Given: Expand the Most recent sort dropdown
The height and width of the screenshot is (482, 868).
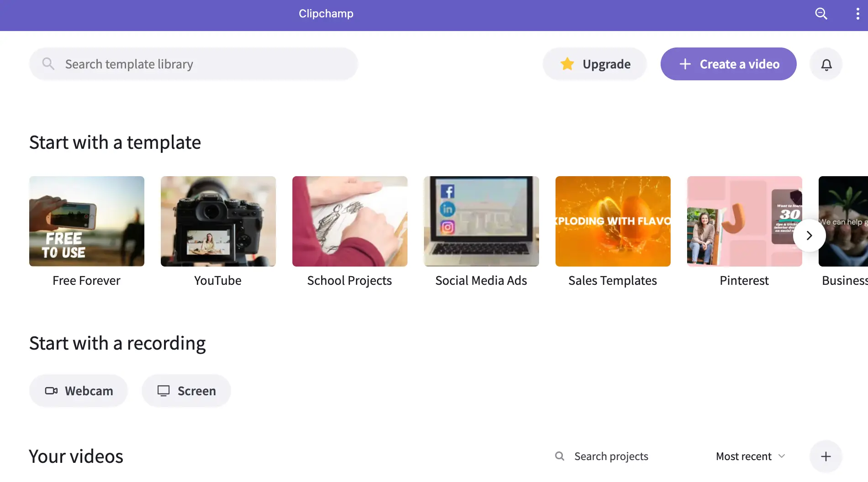Looking at the screenshot, I should coord(751,456).
